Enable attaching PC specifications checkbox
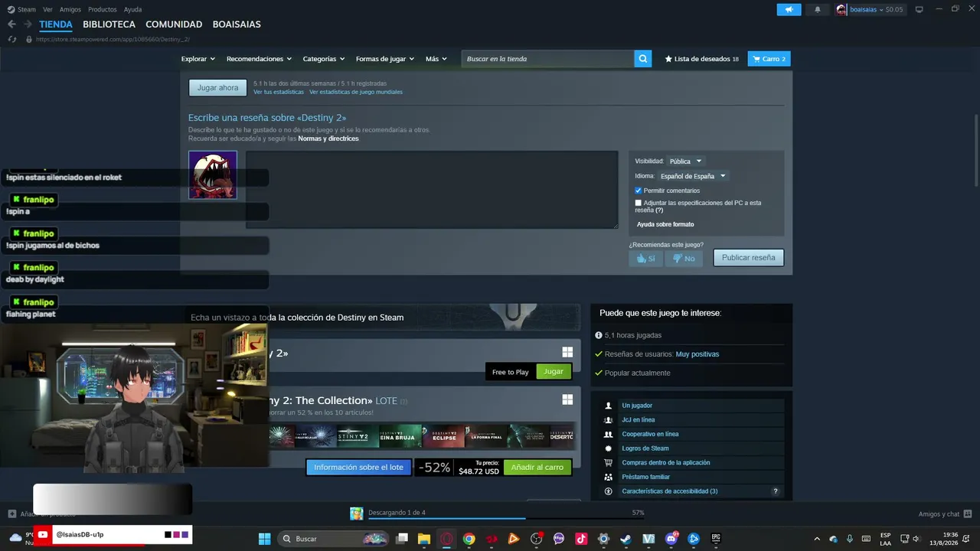980x551 pixels. click(x=639, y=203)
